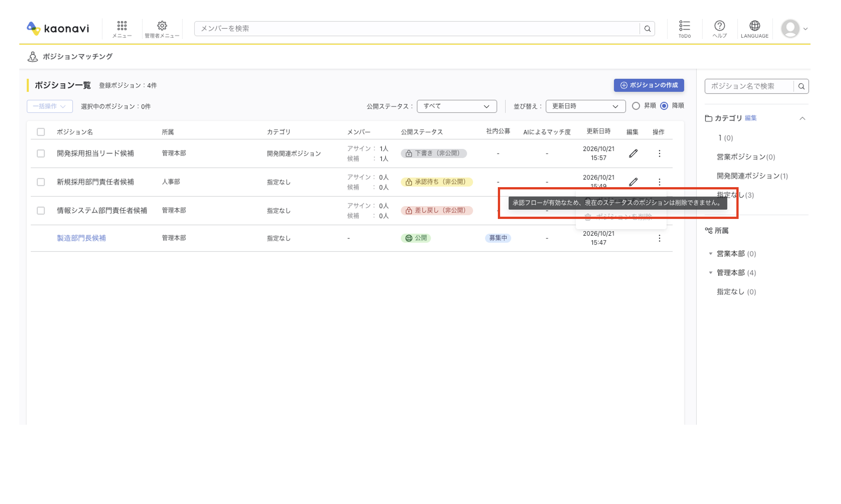The height and width of the screenshot is (504, 841).
Task: Open the 製造部門長候補 position link
Action: [x=81, y=238]
